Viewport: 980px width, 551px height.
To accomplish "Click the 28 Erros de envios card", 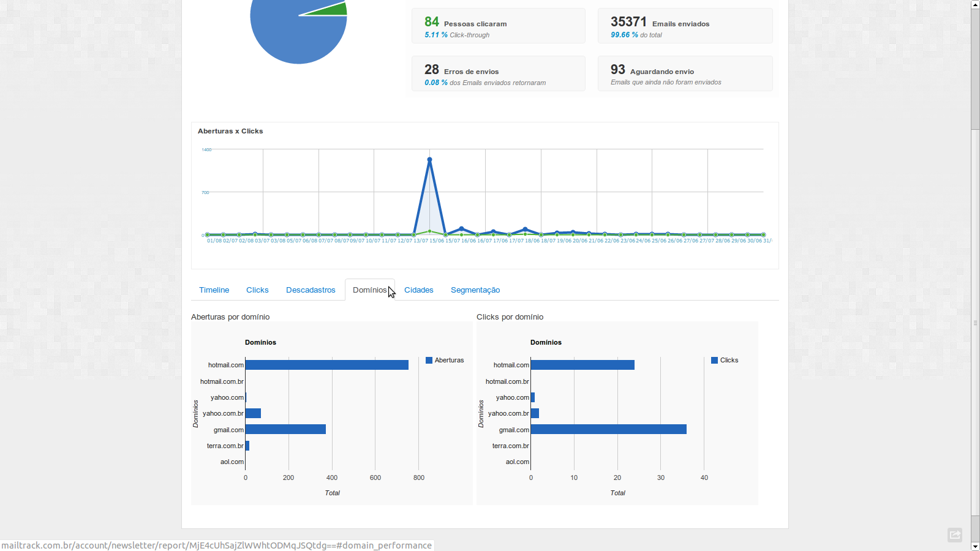I will (498, 73).
